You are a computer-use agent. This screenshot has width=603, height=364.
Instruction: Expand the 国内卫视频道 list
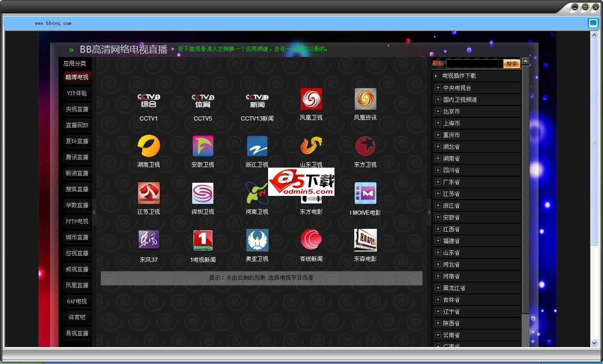click(438, 99)
